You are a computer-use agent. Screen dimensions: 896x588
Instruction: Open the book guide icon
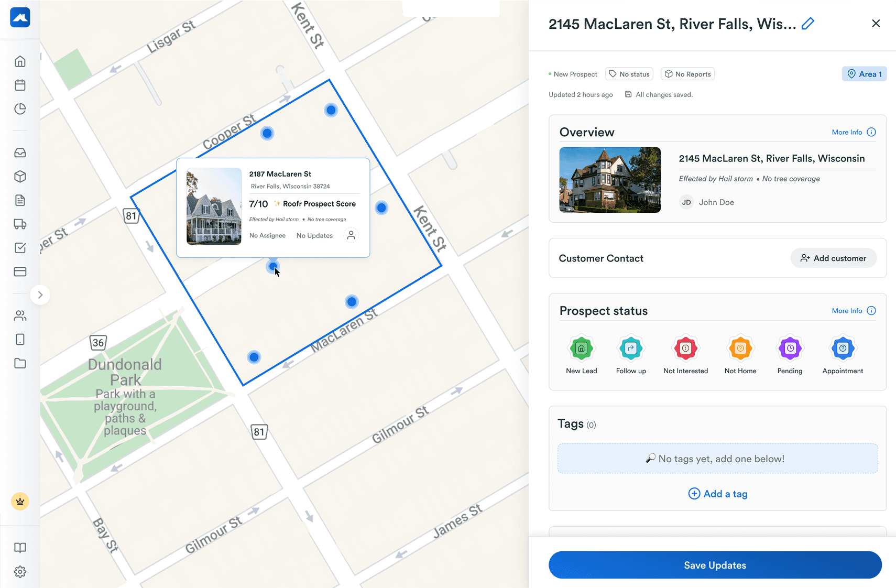[x=20, y=548]
